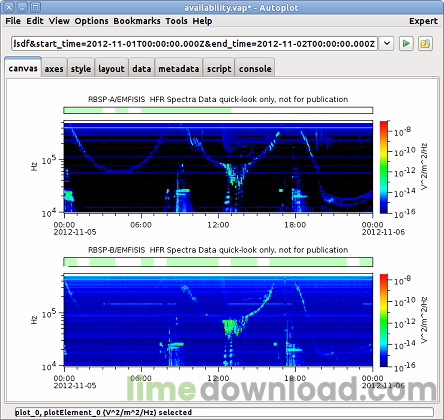Open the View menu
The height and width of the screenshot is (420, 444).
coord(59,21)
